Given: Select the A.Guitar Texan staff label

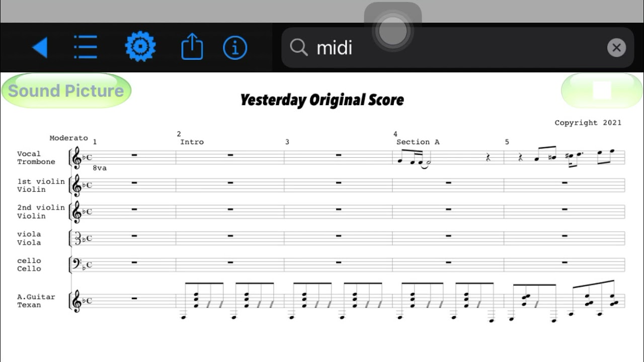Looking at the screenshot, I should (36, 301).
